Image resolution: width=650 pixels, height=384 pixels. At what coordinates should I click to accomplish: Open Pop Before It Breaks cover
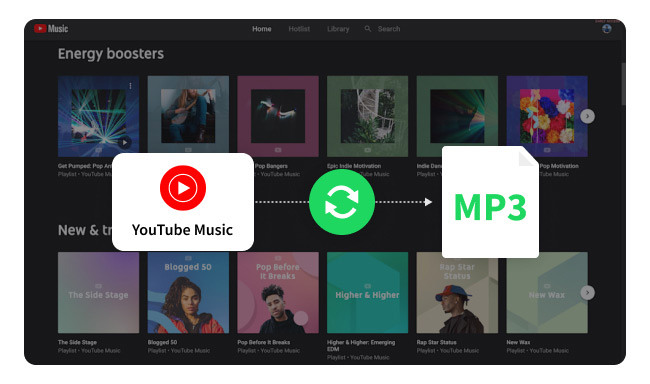[x=278, y=293]
